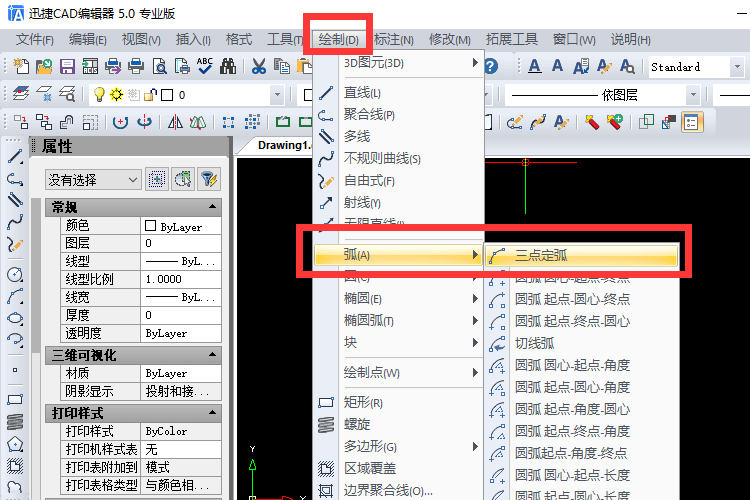Click the layer color square swatch

(167, 95)
